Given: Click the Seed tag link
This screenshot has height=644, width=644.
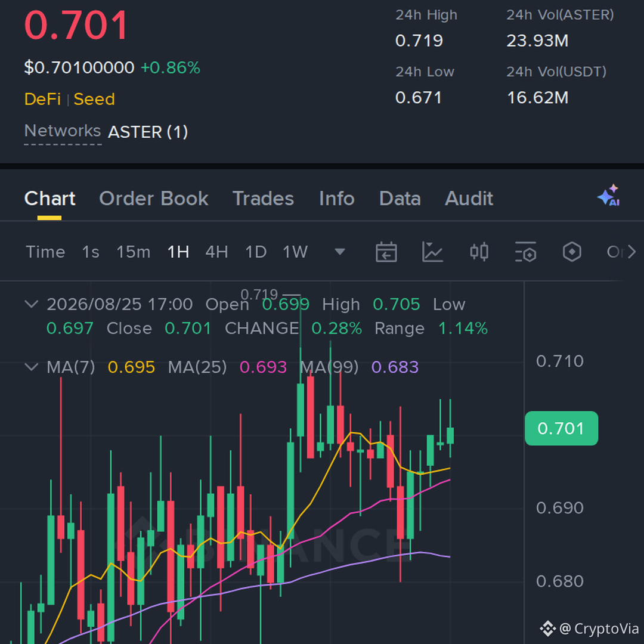Looking at the screenshot, I should coord(94,100).
